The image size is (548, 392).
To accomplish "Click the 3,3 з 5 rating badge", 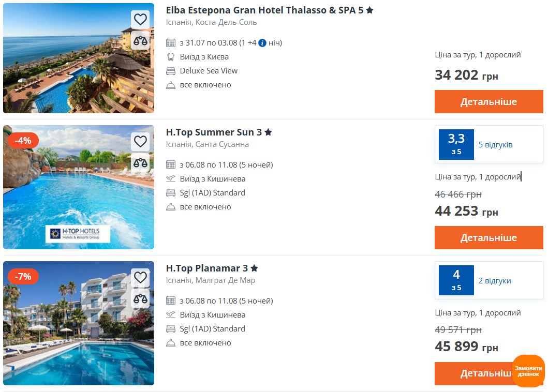I will 456,144.
